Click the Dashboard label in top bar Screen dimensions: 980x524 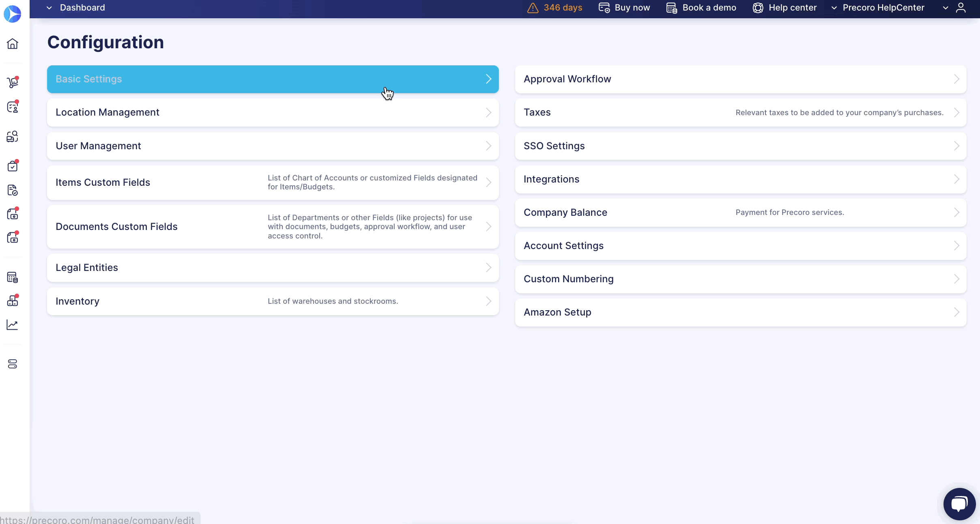[82, 8]
